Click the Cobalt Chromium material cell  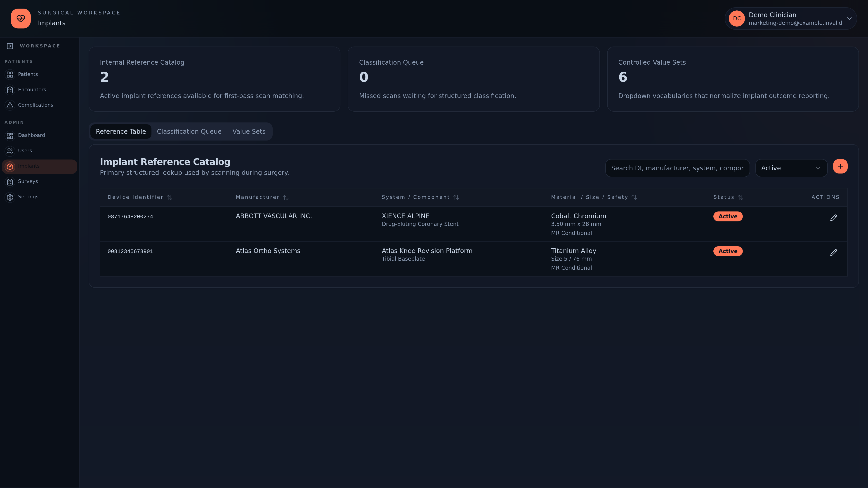[x=578, y=216]
